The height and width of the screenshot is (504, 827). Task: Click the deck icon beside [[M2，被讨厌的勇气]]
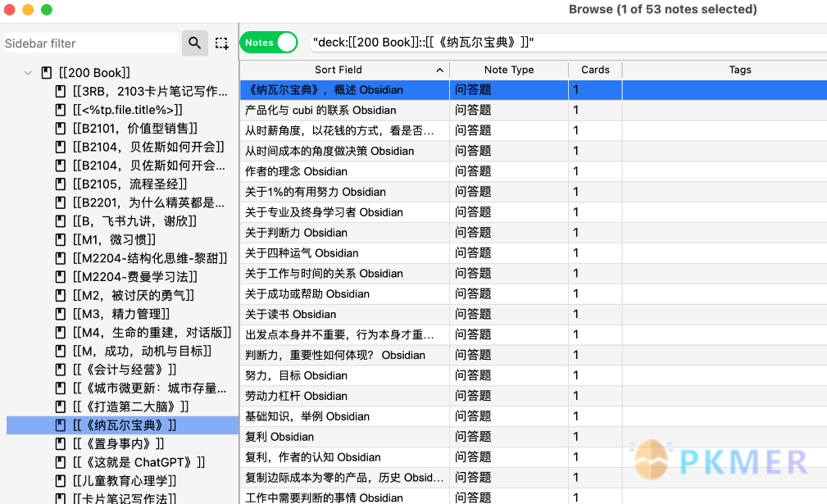pyautogui.click(x=61, y=295)
